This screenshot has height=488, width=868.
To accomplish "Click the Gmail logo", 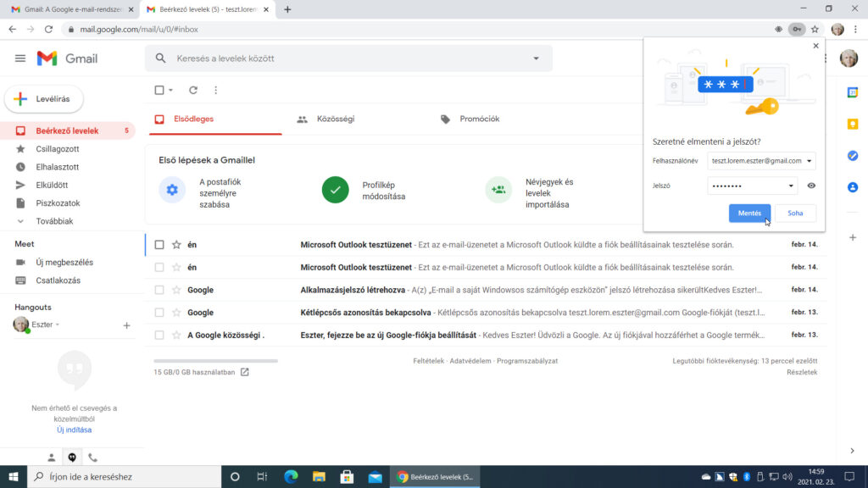I will coord(67,58).
